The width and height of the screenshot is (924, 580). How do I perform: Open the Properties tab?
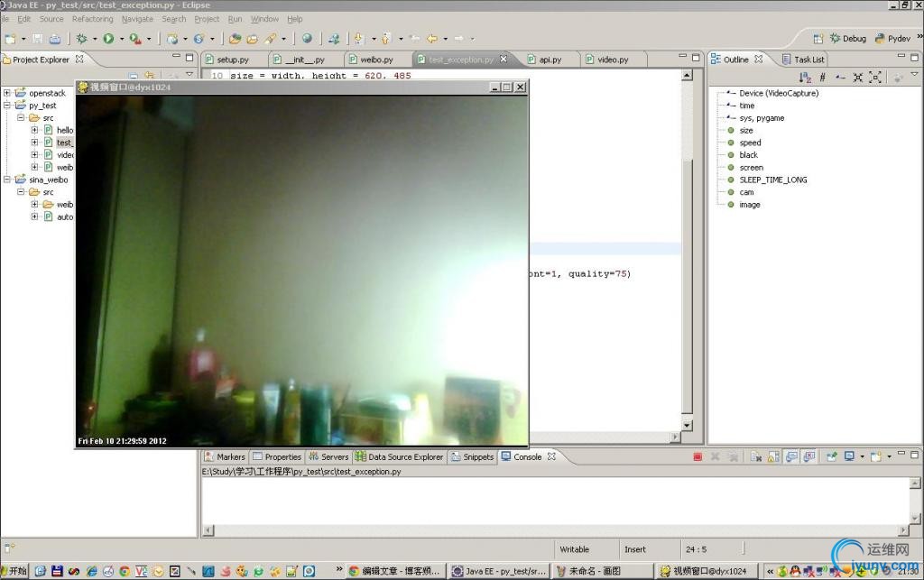pyautogui.click(x=277, y=457)
